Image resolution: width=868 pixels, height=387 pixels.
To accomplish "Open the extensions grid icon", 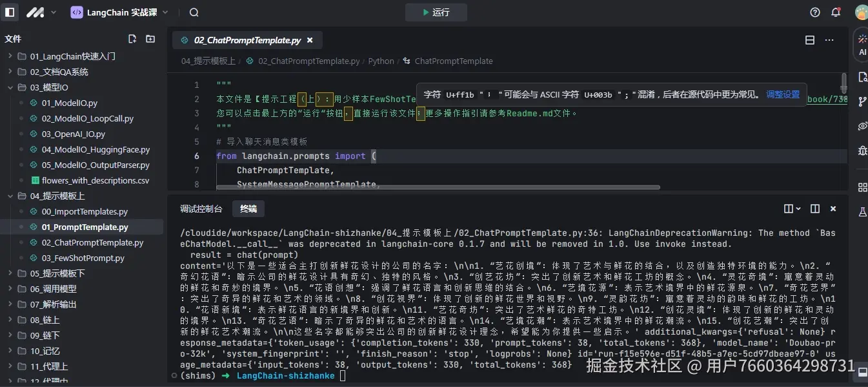I will point(862,187).
